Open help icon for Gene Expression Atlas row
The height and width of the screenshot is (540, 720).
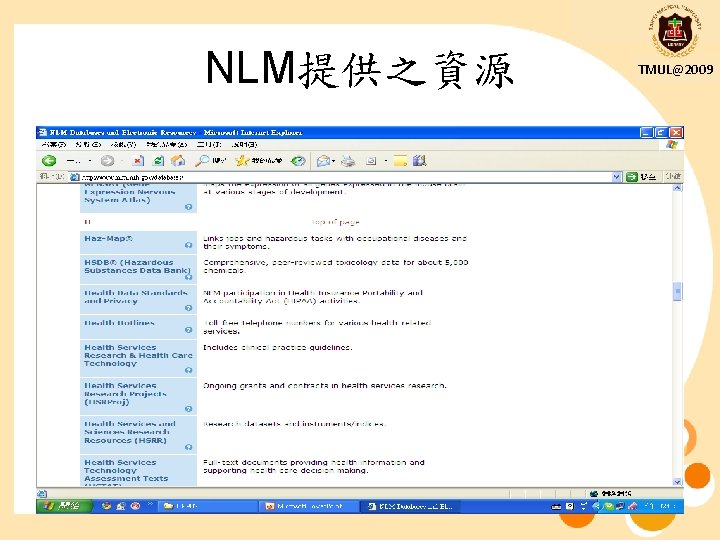188,207
